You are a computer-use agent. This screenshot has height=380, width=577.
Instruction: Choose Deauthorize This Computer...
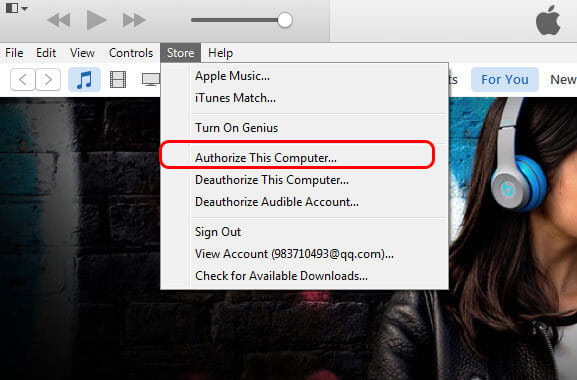point(305,180)
